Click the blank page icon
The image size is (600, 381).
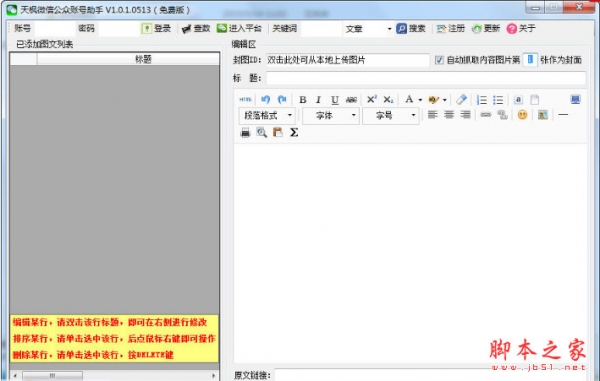point(535,100)
